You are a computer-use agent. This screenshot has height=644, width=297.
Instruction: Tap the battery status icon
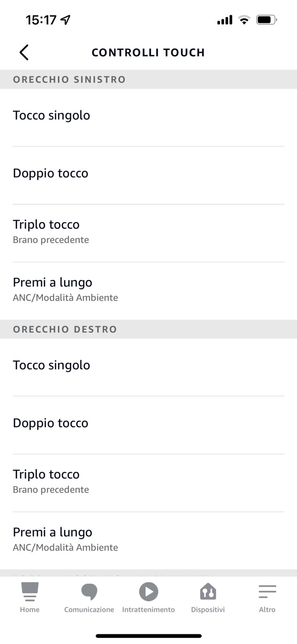click(266, 20)
